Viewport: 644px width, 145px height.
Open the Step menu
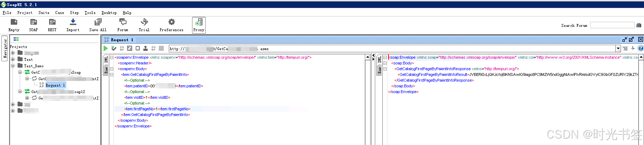coord(74,13)
